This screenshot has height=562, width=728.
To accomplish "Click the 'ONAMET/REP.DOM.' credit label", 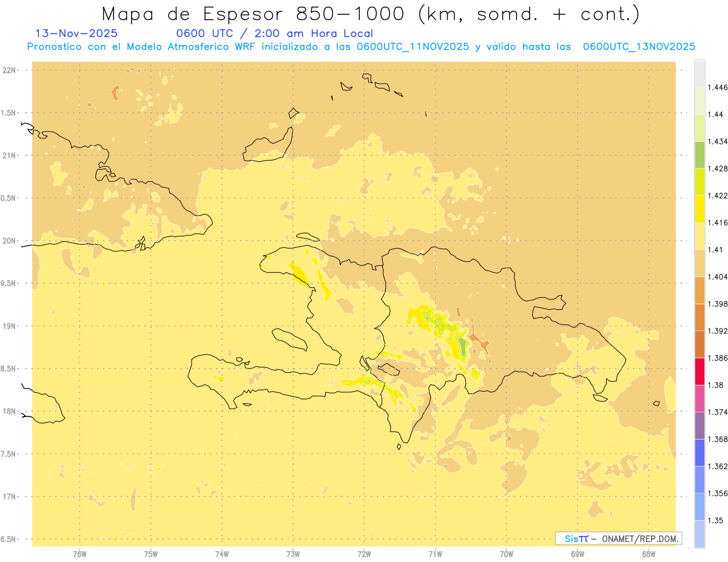I will tap(639, 538).
